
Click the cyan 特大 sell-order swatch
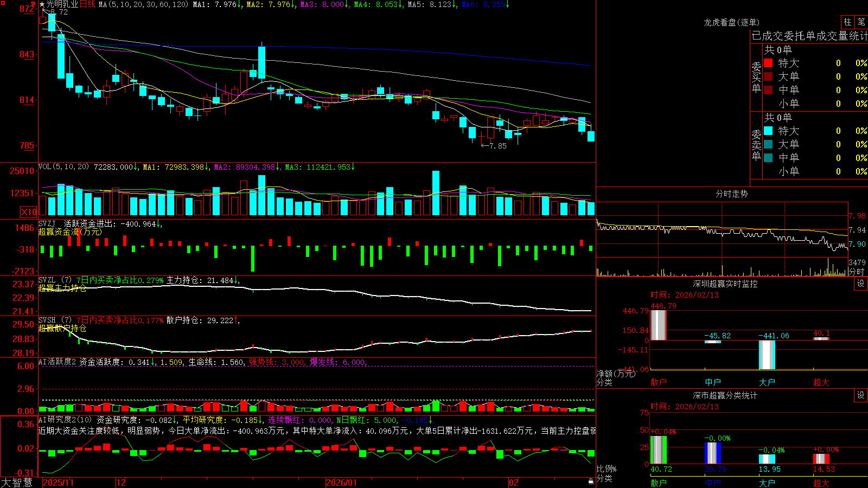768,131
